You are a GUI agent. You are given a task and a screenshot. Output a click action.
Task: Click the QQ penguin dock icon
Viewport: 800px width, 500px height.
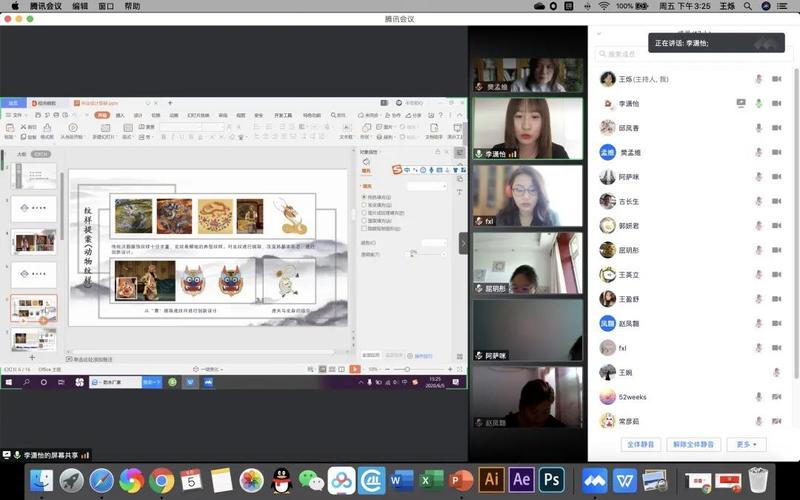[x=282, y=481]
